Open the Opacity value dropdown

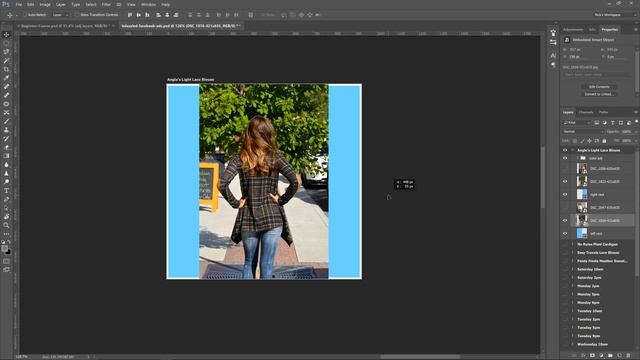pyautogui.click(x=636, y=132)
